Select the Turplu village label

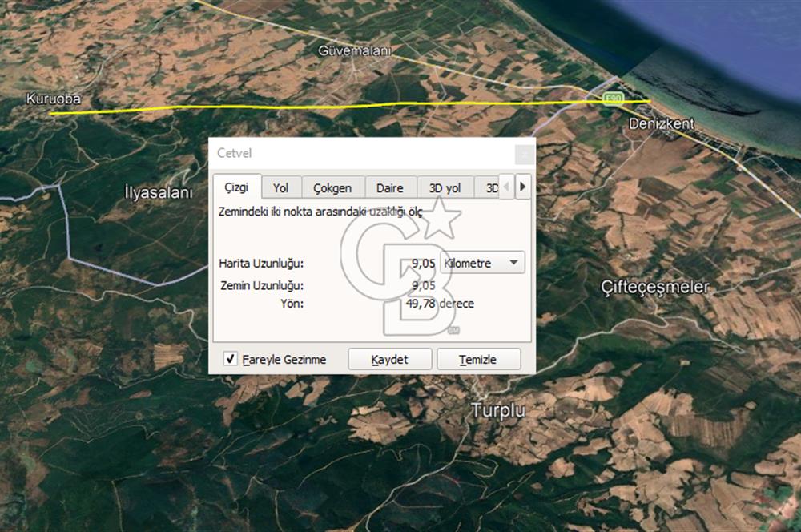coord(498,411)
